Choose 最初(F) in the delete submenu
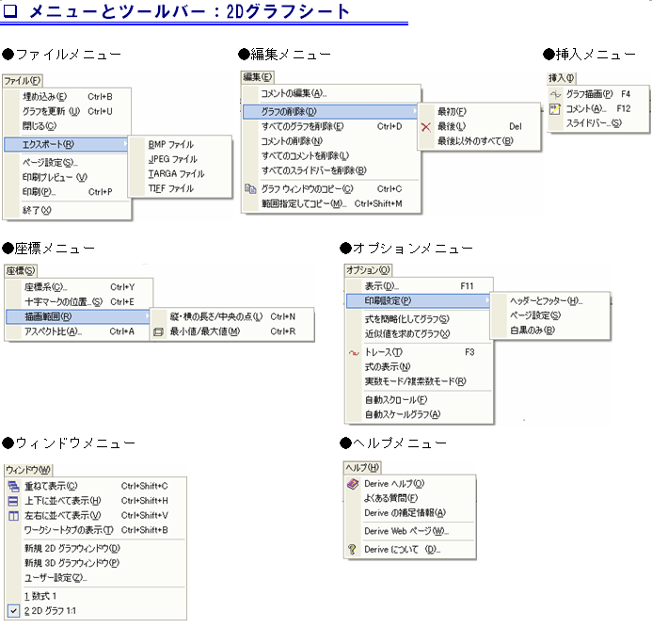The height and width of the screenshot is (644, 652). coord(480,111)
